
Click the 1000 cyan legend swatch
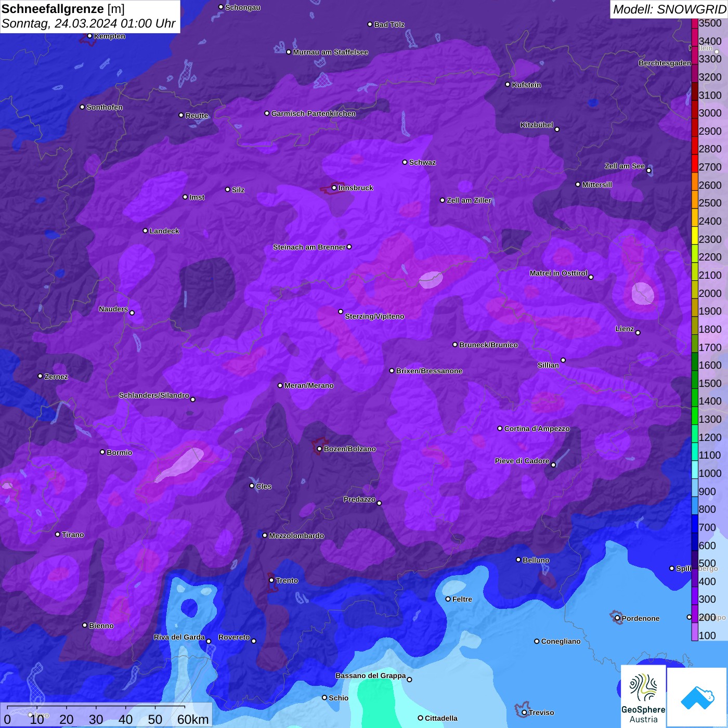click(x=694, y=470)
